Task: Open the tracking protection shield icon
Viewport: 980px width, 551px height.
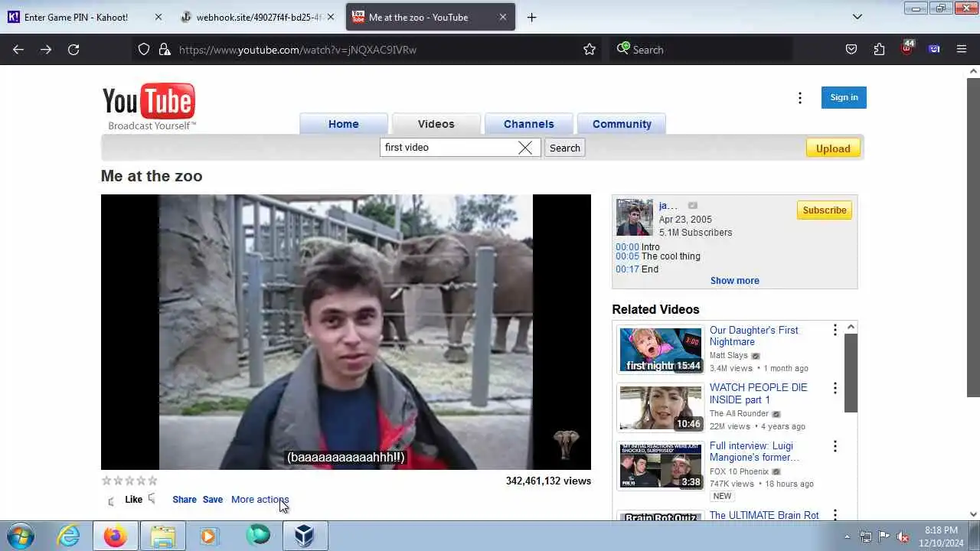Action: pyautogui.click(x=144, y=50)
